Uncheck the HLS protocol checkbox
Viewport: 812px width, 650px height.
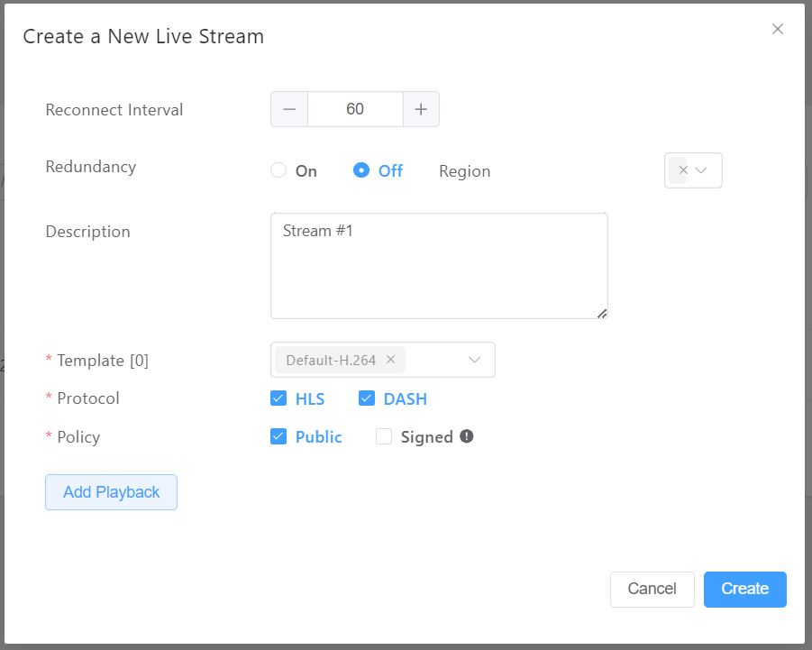(278, 398)
